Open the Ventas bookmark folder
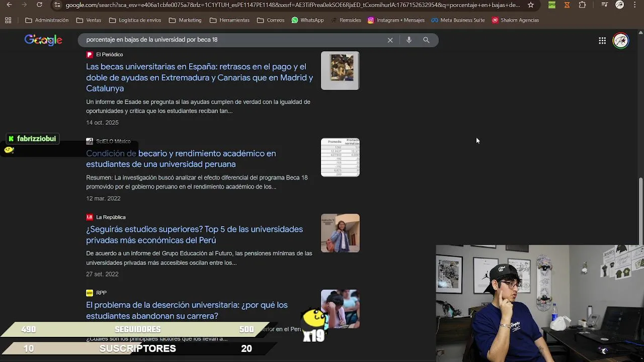Screen dimensions: 644x362 (x=89, y=20)
